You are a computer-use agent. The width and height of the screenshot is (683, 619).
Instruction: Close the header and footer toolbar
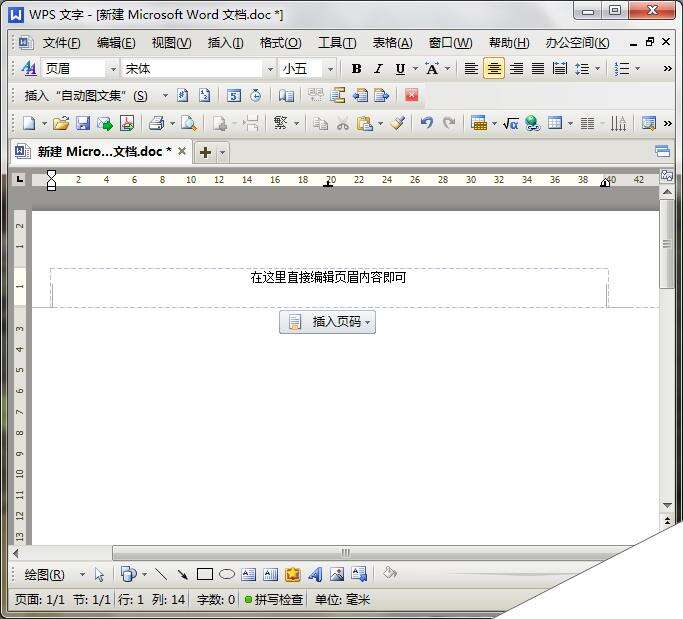(412, 95)
